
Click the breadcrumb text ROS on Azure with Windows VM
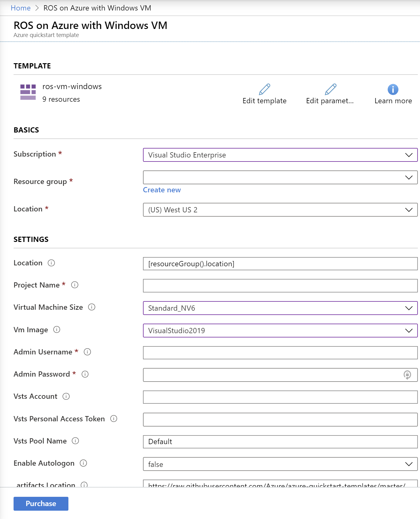coord(97,8)
